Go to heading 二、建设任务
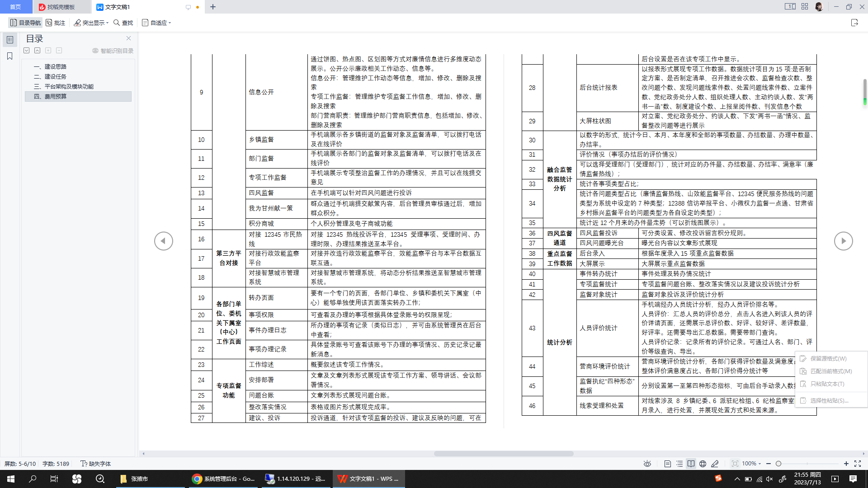Screen dimensions: 868x488 tap(50, 76)
